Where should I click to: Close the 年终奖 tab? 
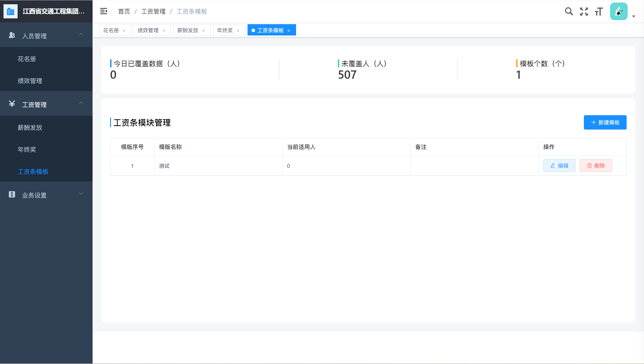point(238,31)
